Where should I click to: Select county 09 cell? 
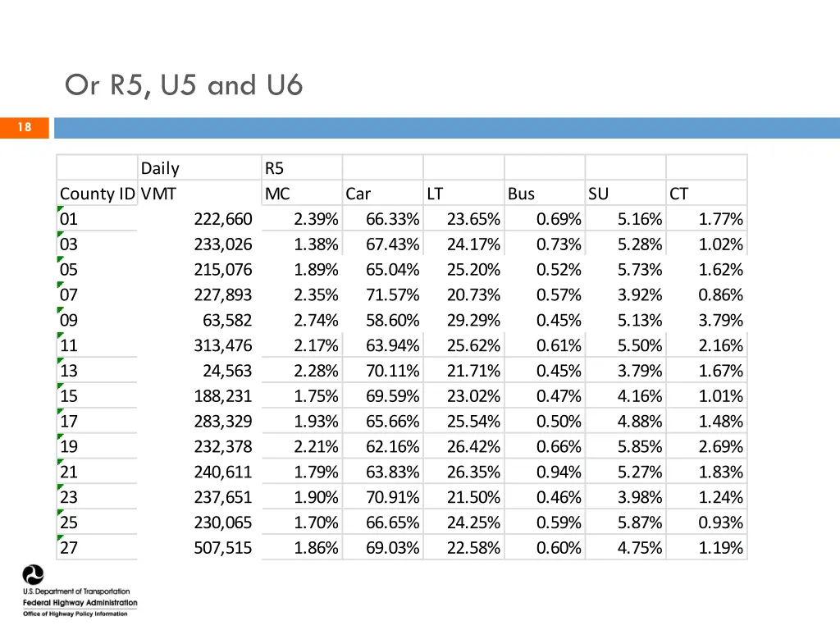97,320
